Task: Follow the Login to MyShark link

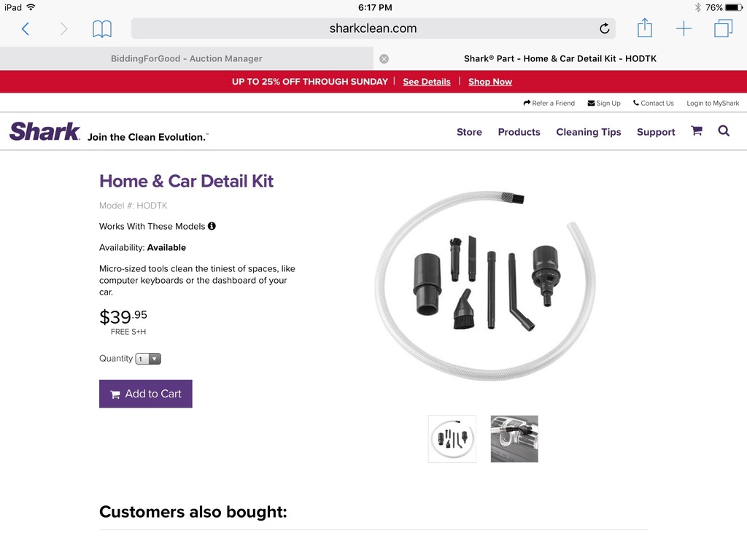Action: [x=713, y=104]
